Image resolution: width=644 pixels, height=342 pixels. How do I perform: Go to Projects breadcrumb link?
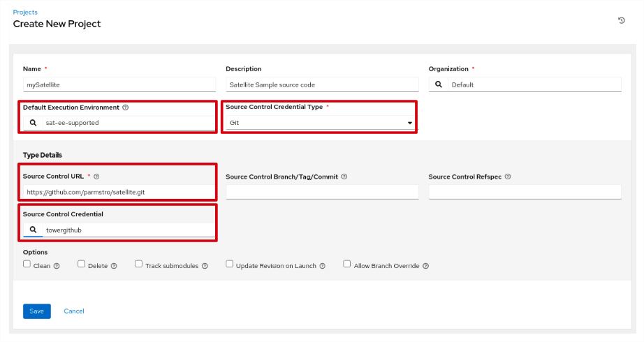click(25, 12)
